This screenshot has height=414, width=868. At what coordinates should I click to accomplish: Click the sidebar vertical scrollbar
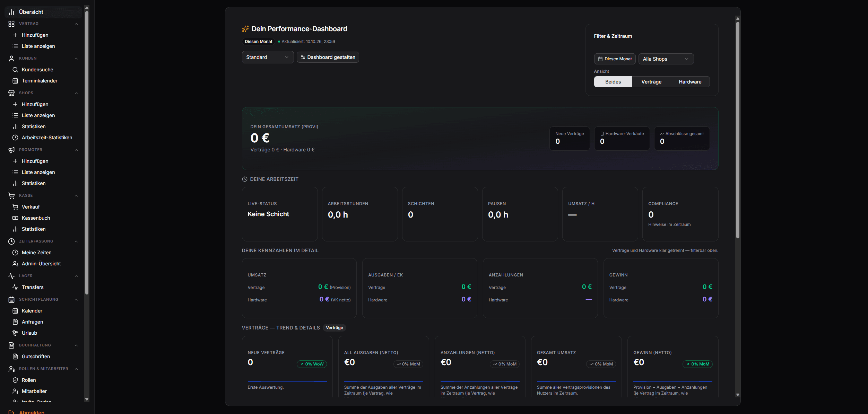tap(87, 152)
